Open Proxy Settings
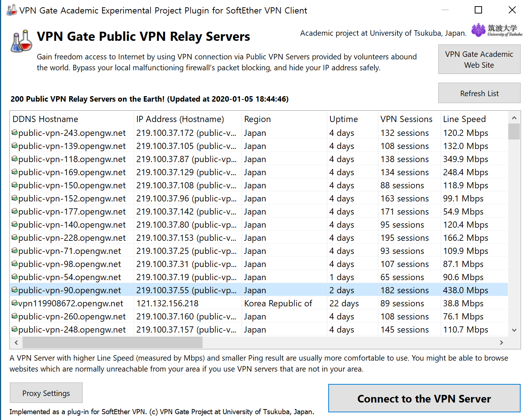Screen dimensions: 529x420 (x=46, y=393)
